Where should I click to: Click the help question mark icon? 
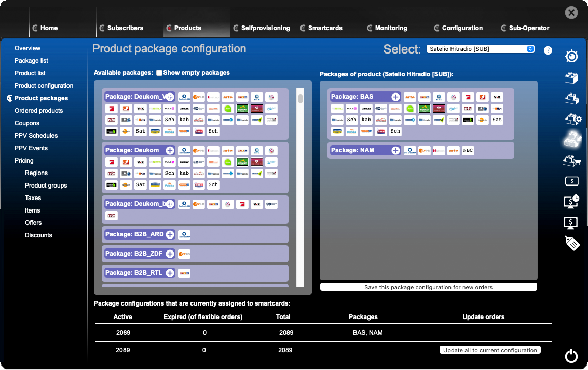(x=548, y=50)
